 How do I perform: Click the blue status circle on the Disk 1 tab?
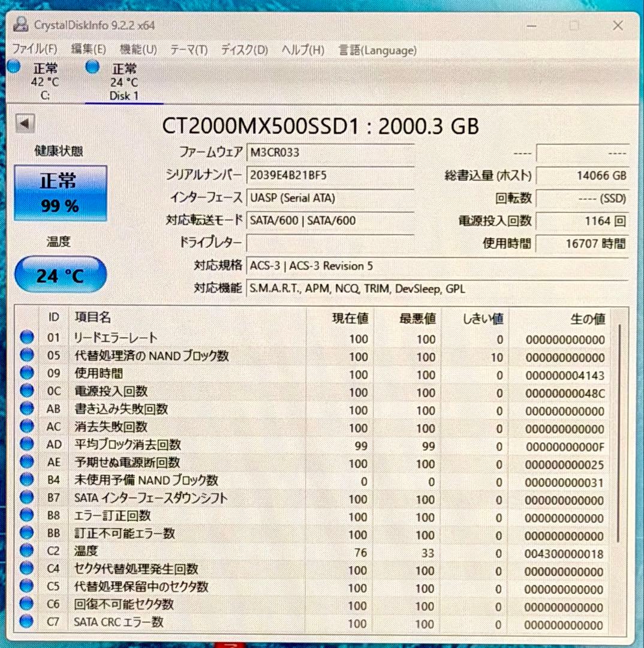(92, 66)
